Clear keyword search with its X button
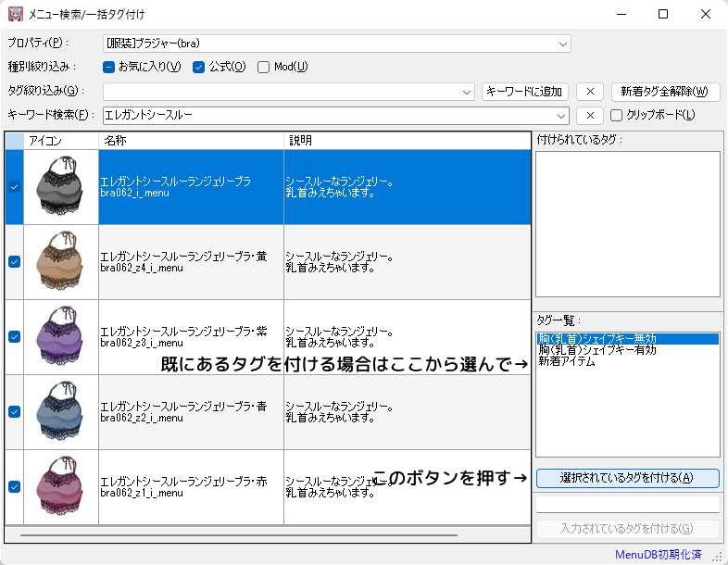This screenshot has width=728, height=565. [x=590, y=116]
